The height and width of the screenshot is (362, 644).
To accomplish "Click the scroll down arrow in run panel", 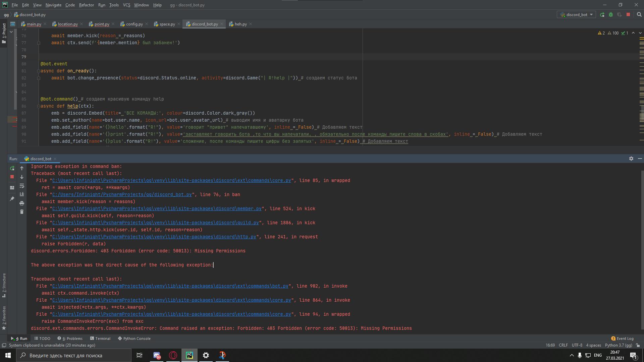I will click(x=22, y=177).
